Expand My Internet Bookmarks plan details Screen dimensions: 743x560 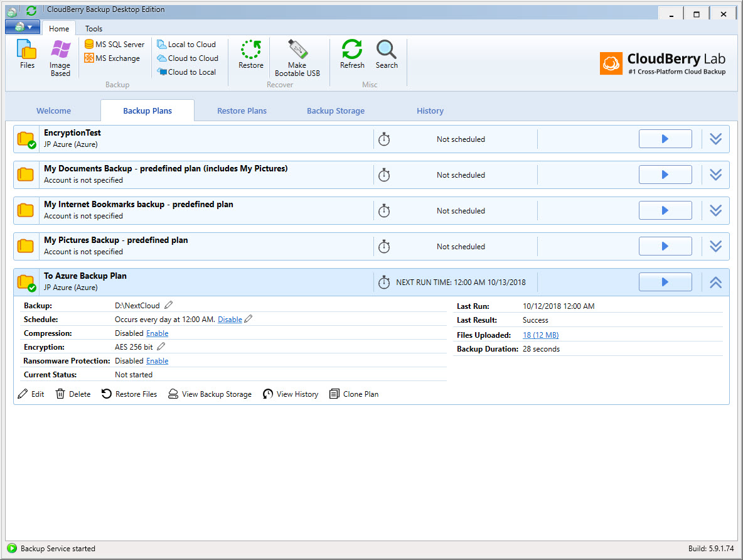tap(715, 210)
